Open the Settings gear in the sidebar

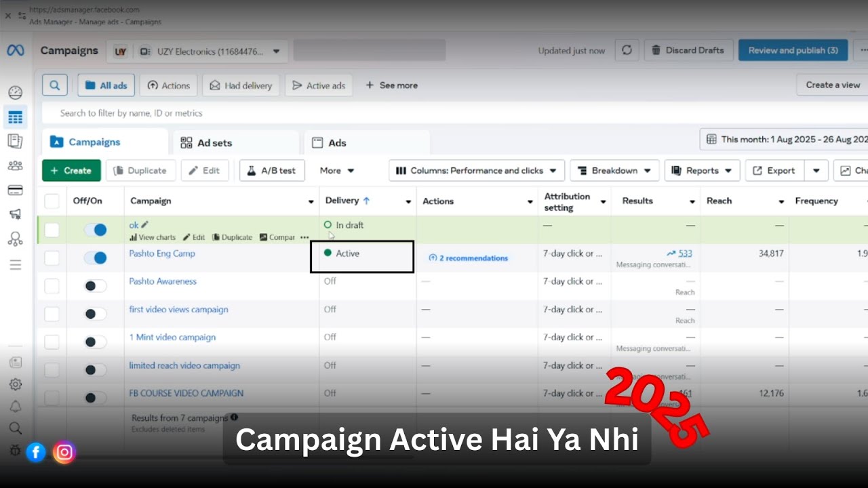[15, 384]
